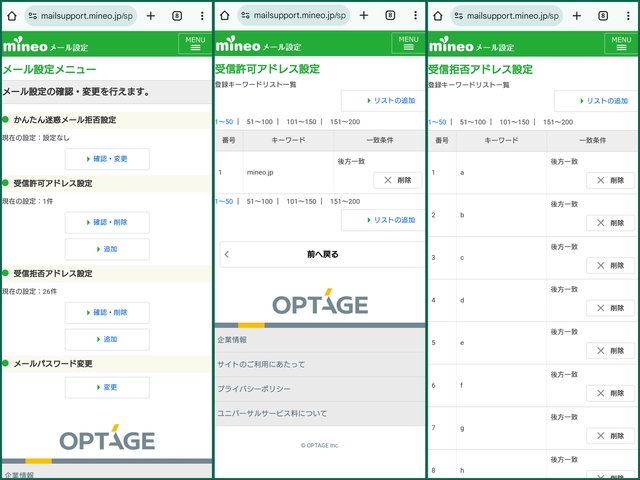Open ユニバーサルサービス料について link
Screen dimensions: 640x480
pyautogui.click(x=272, y=413)
